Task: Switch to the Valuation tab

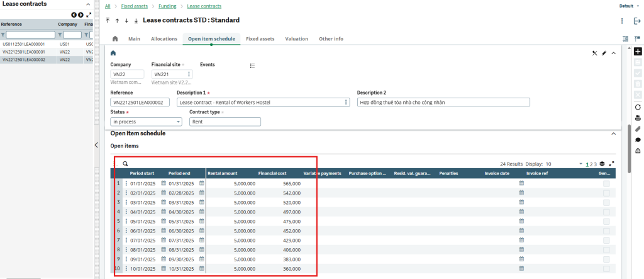Action: pos(296,39)
